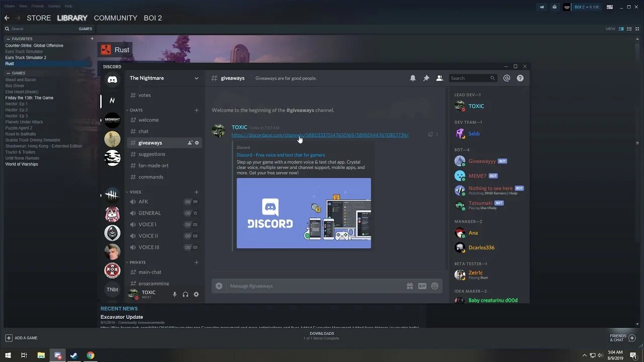Open Chrome from the taskbar
This screenshot has height=362, width=644.
coord(90,355)
